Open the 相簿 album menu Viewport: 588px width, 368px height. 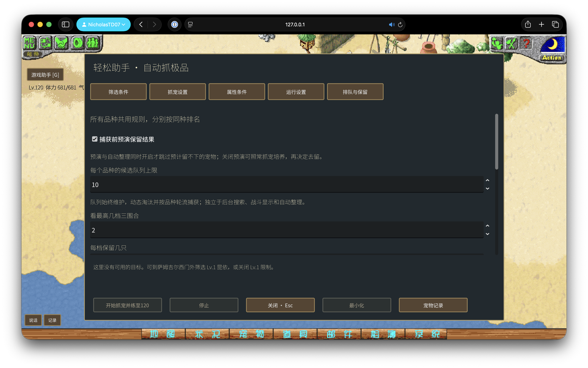click(x=383, y=334)
